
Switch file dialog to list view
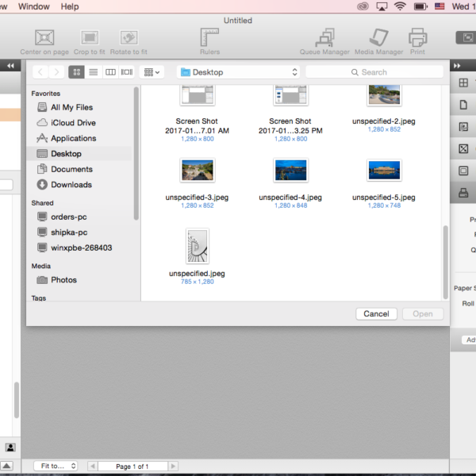[x=94, y=72]
